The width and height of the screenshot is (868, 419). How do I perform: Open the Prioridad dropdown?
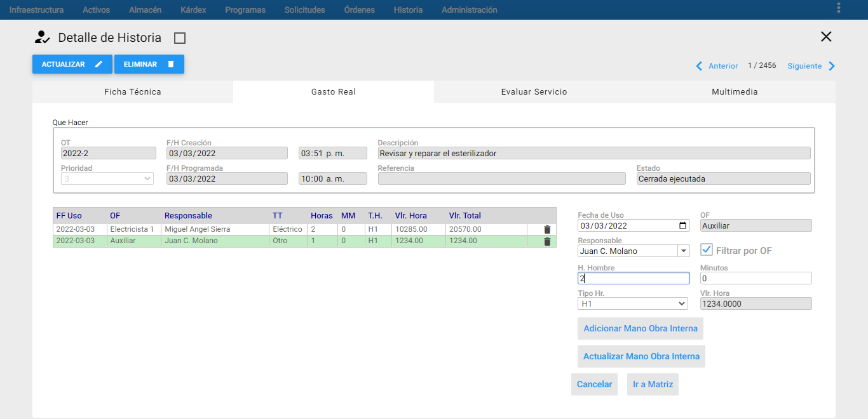point(107,178)
